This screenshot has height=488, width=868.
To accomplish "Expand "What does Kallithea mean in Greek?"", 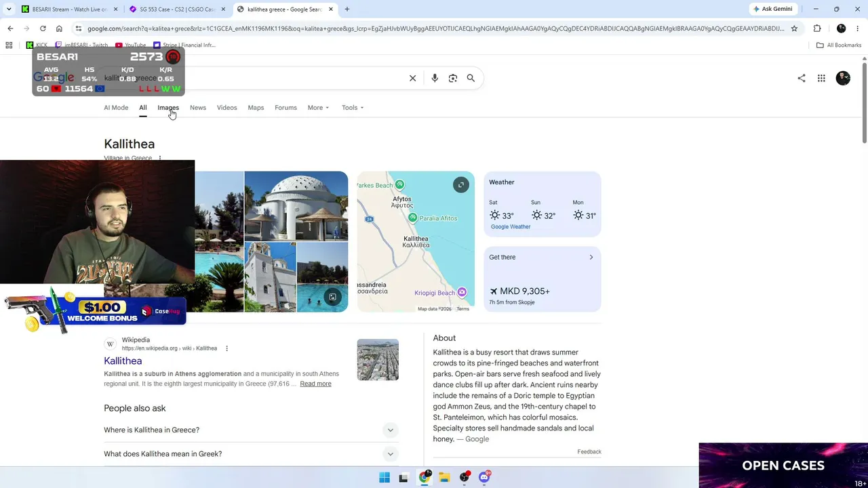I will pyautogui.click(x=250, y=454).
